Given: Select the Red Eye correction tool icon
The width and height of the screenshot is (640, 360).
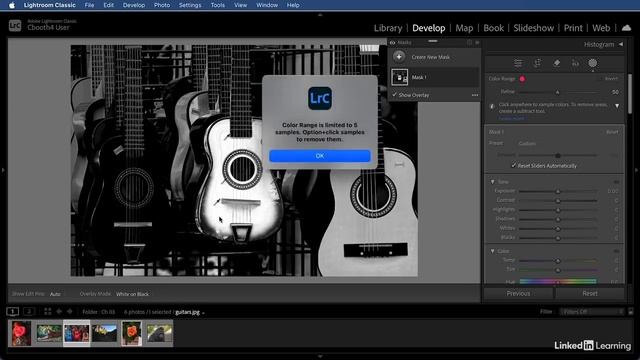Looking at the screenshot, I should click(x=575, y=63).
